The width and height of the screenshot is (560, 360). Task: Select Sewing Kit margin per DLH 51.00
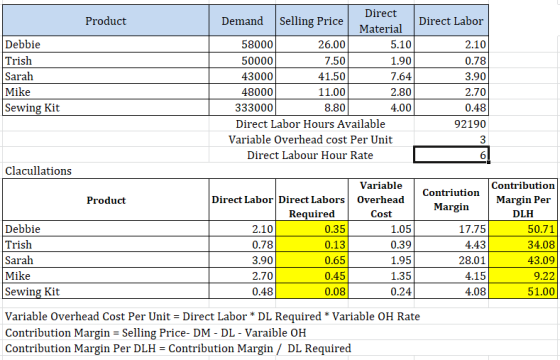[x=523, y=291]
